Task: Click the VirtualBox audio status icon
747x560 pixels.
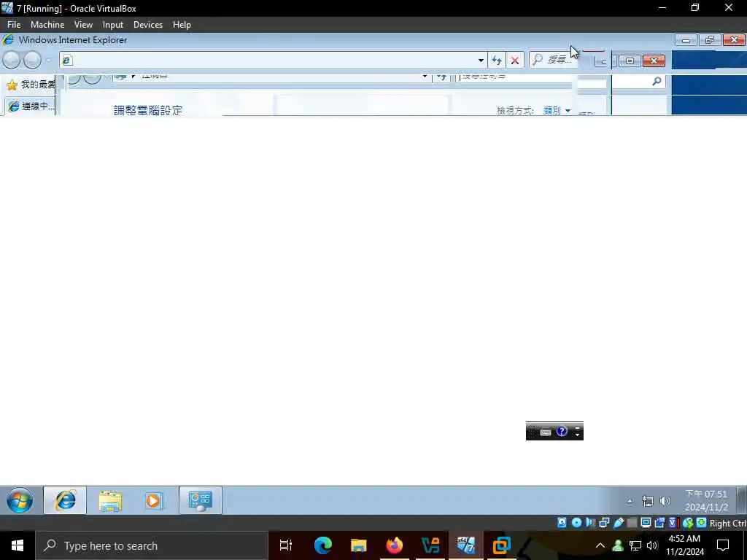Action: tap(590, 523)
